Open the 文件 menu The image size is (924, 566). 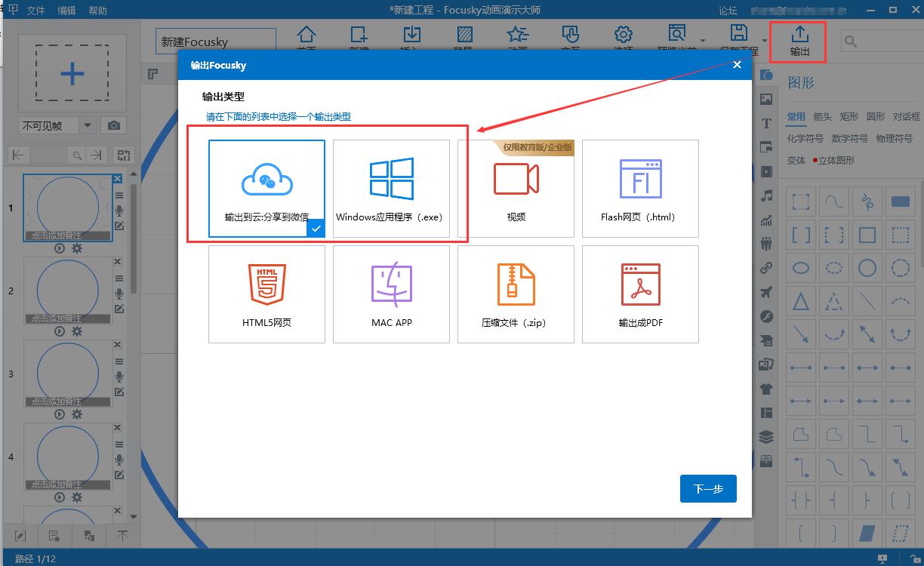(36, 11)
